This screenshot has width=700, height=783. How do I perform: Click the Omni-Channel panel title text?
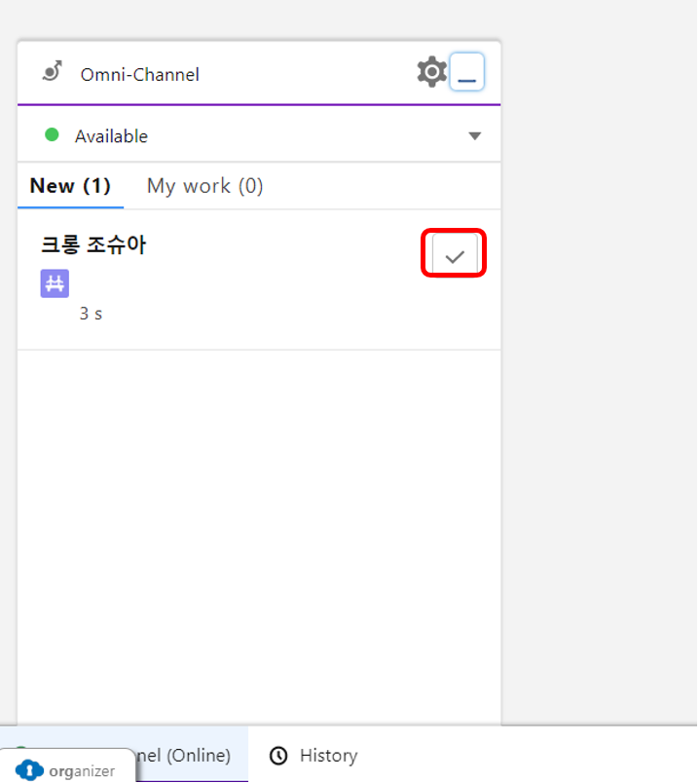coord(140,75)
